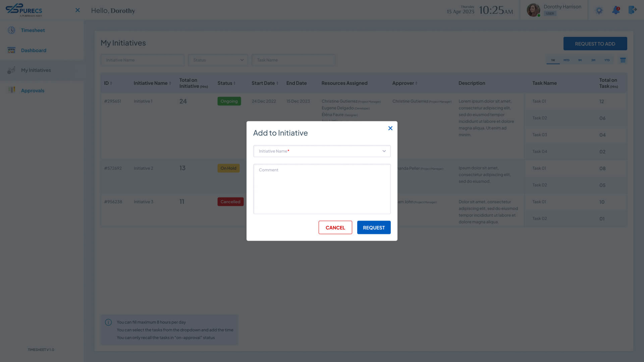The width and height of the screenshot is (644, 362).
Task: Click the notification bell icon
Action: coord(616,10)
